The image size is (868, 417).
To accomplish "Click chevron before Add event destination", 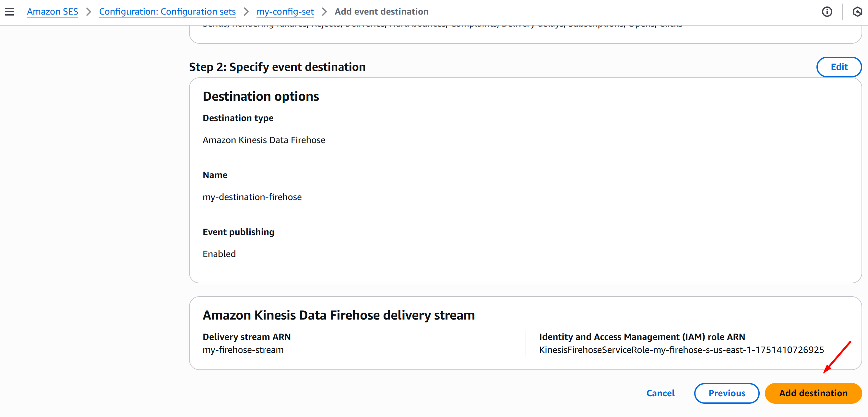I will coord(324,12).
